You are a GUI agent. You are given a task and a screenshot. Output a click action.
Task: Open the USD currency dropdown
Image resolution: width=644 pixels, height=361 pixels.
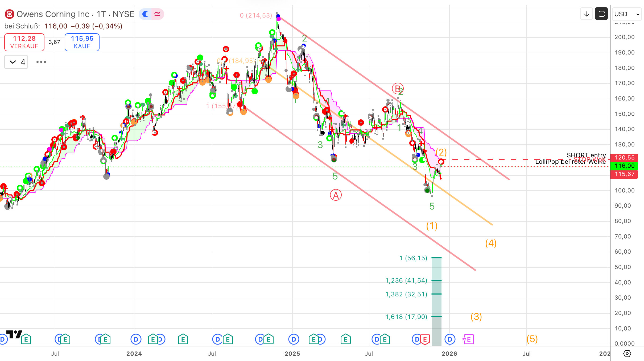pos(626,14)
